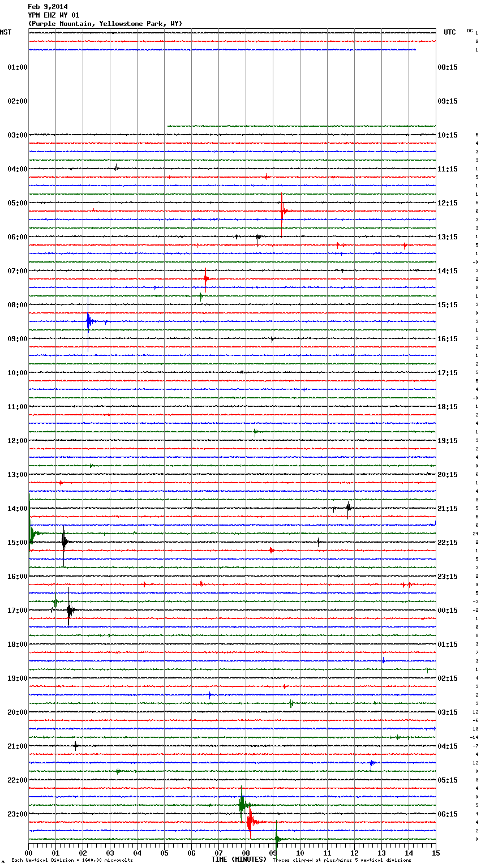This screenshot has height=868, width=481.
Task: Click the "20:15" UTC time label
Action: click(x=448, y=475)
